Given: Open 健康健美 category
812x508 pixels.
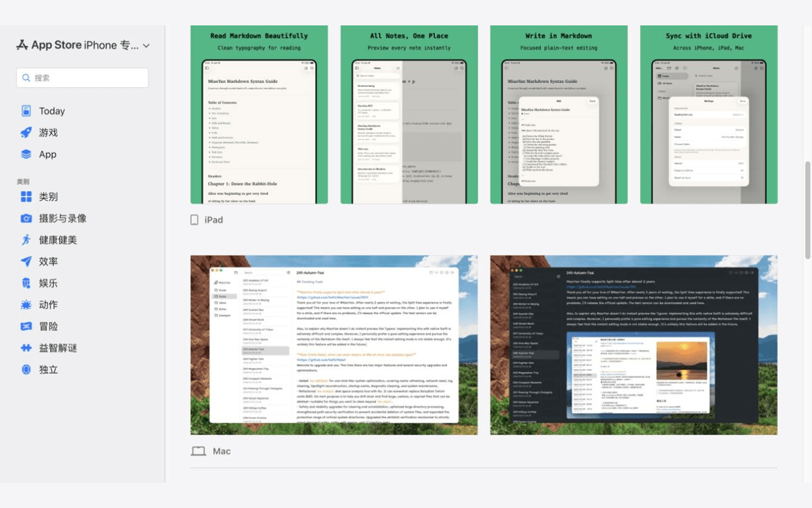Looking at the screenshot, I should pyautogui.click(x=58, y=240).
